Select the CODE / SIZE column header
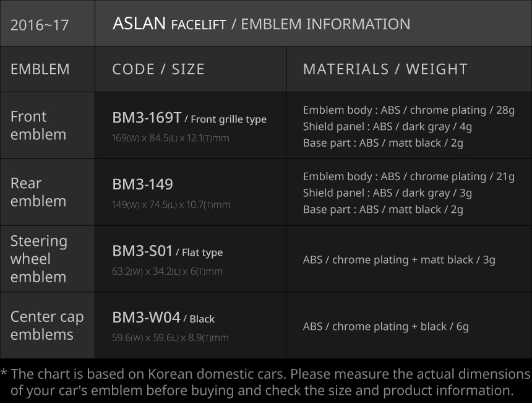Screen dimensions: 532x403 click(158, 69)
